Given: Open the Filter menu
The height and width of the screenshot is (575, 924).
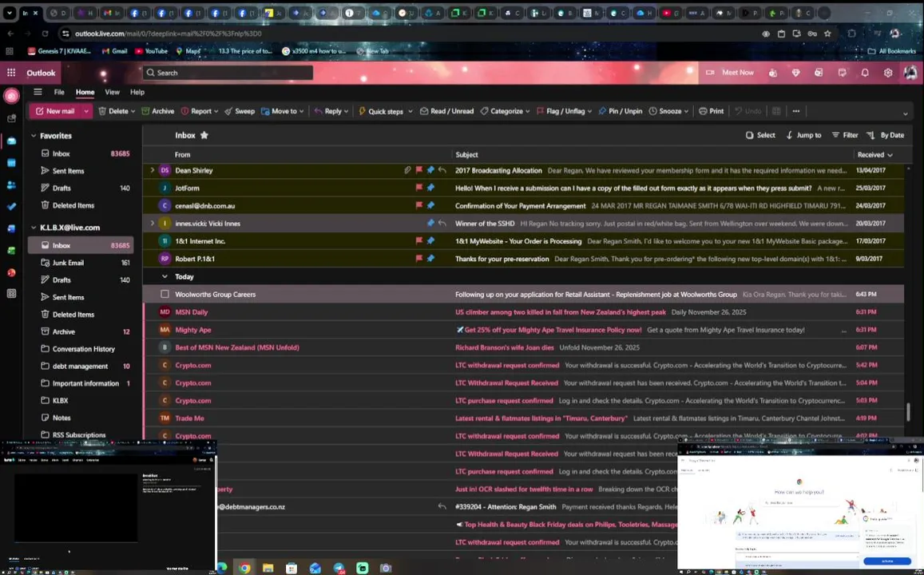Looking at the screenshot, I should [x=844, y=135].
